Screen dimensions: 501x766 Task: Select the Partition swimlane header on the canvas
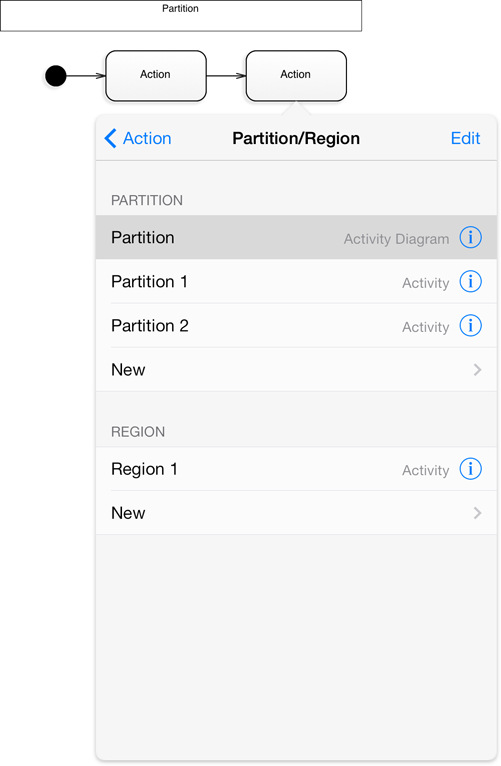(x=181, y=16)
